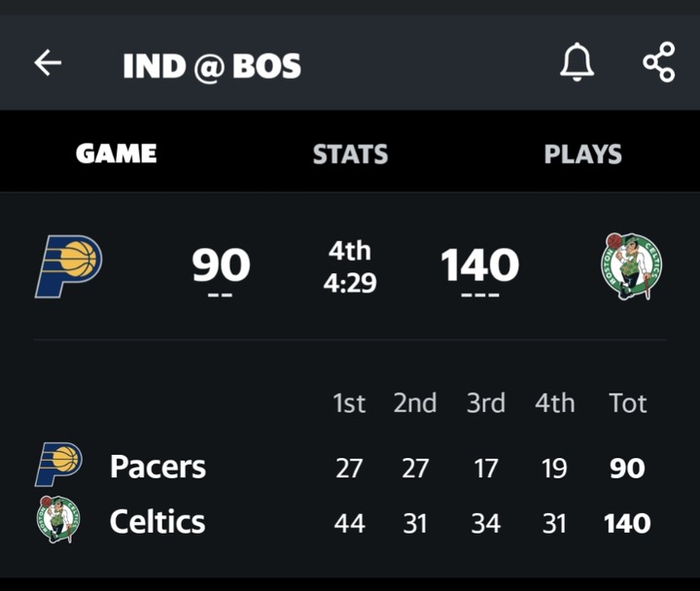Tap the large Celtics logo beside the score
The height and width of the screenshot is (591, 700).
631,265
